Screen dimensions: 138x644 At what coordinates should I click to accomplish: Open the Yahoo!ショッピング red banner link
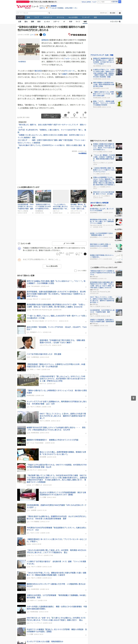coord(23,2)
